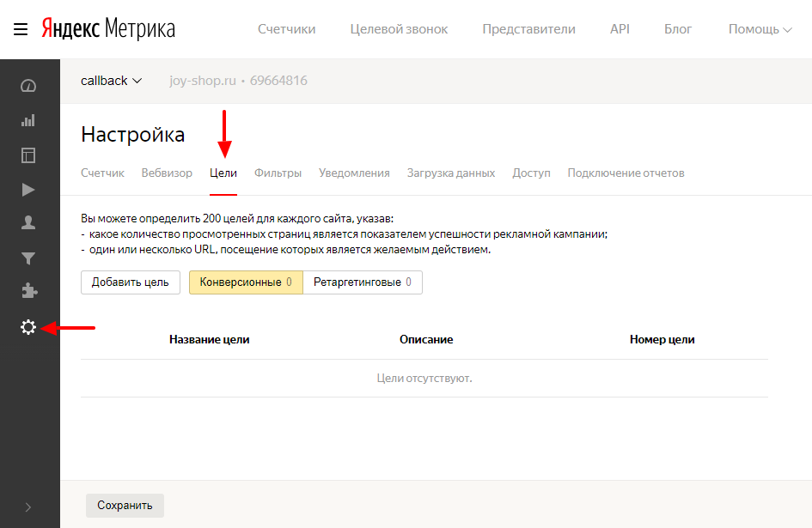Select the Конверсионные goals toggle
Viewport: 812px width, 528px height.
click(x=246, y=282)
